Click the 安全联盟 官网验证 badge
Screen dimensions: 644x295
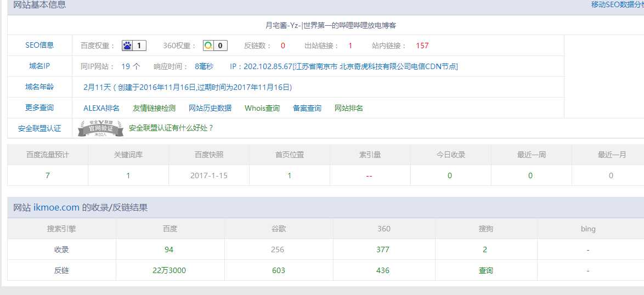coord(100,128)
